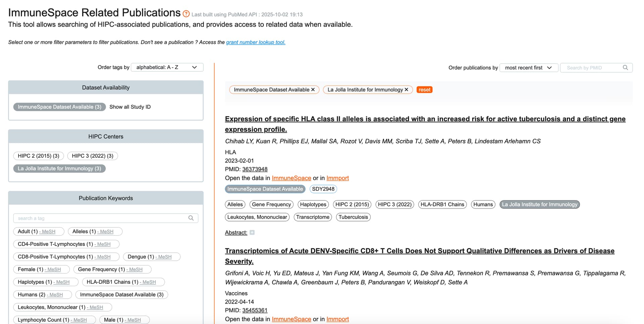
Task: Click the orange help question mark icon
Action: pyautogui.click(x=186, y=14)
